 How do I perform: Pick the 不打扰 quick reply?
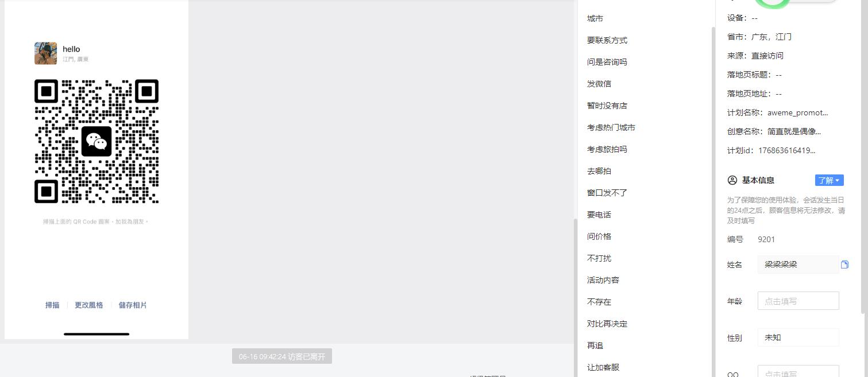599,258
